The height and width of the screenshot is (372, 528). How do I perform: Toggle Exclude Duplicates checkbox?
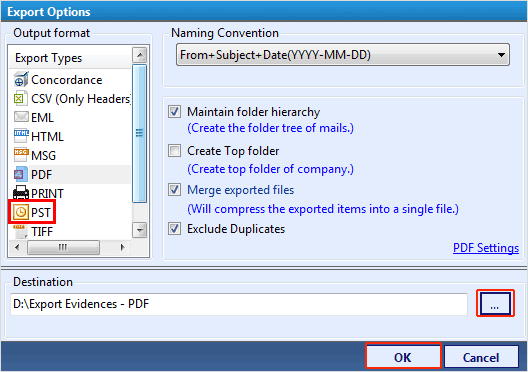point(174,229)
